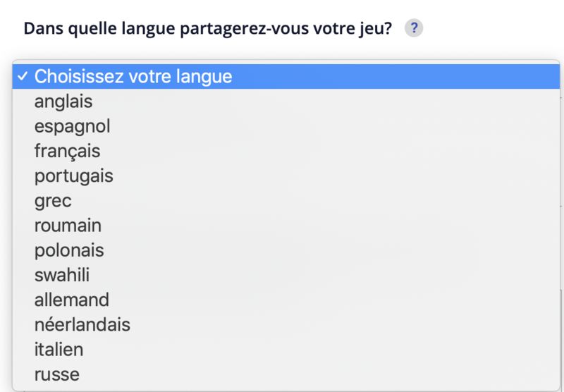Screen dimensions: 564x392
Task: Select 'français' as the language
Action: point(67,151)
